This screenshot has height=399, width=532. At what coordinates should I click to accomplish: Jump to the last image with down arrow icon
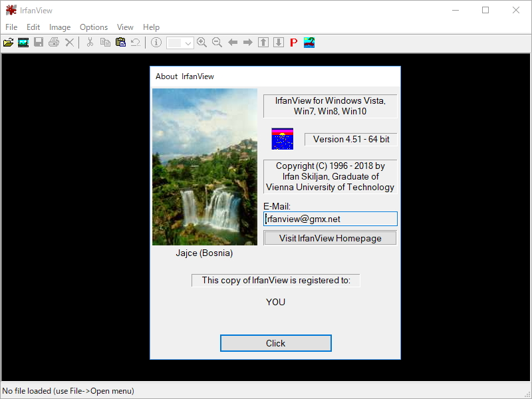click(x=277, y=42)
